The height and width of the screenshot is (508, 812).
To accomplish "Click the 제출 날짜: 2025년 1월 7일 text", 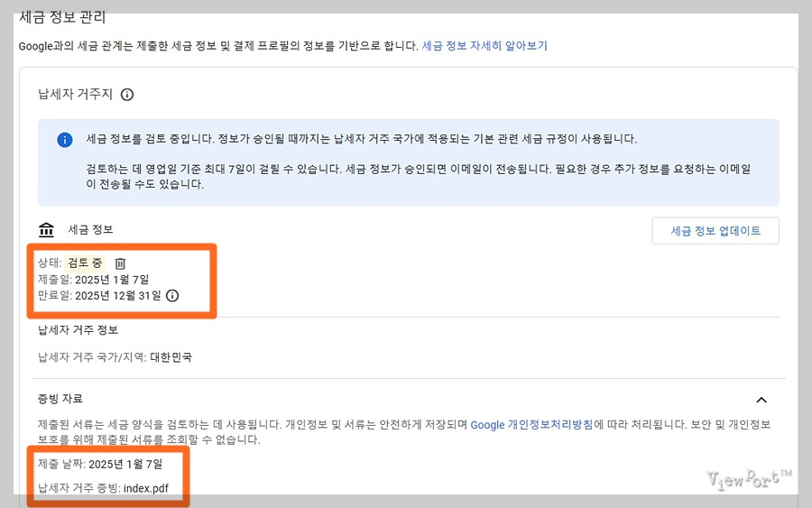I will point(100,464).
